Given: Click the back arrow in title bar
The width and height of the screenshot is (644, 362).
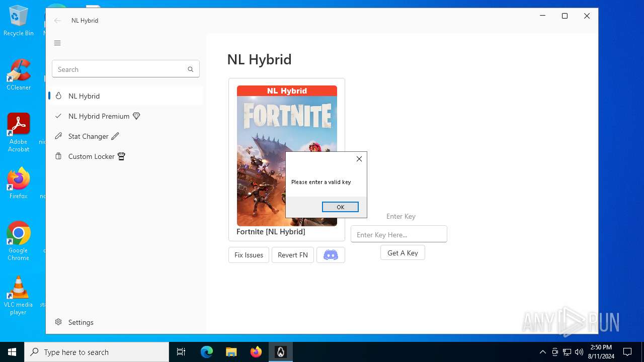Looking at the screenshot, I should (57, 21).
